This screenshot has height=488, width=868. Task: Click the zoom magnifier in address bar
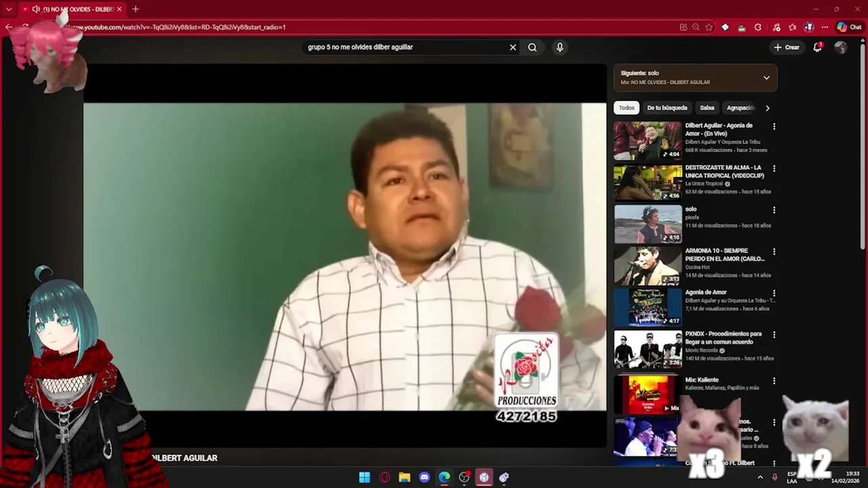pos(696,27)
